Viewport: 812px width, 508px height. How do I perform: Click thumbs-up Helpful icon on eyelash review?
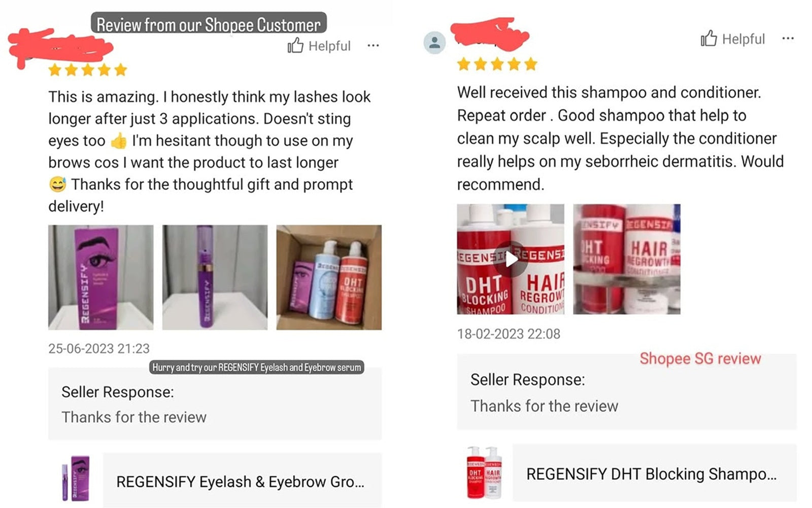coord(295,45)
